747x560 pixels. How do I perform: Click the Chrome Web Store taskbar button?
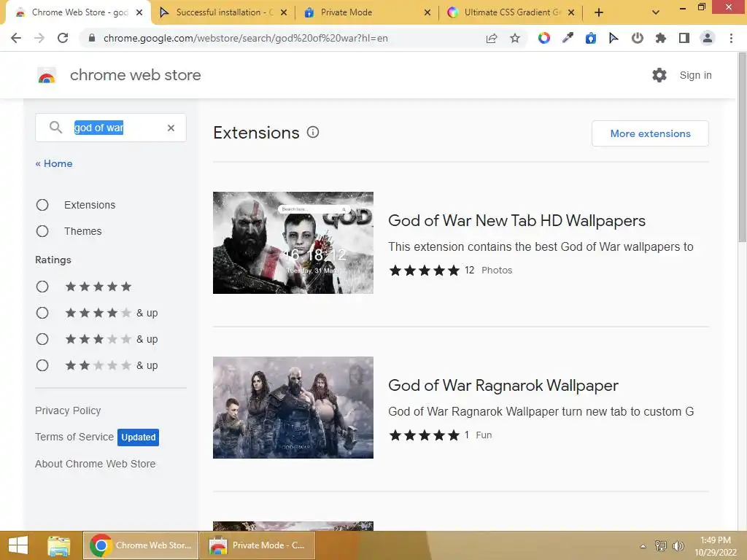click(141, 545)
